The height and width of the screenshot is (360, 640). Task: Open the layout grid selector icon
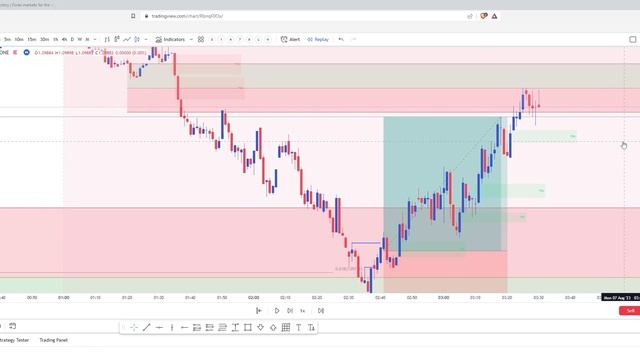pos(201,40)
